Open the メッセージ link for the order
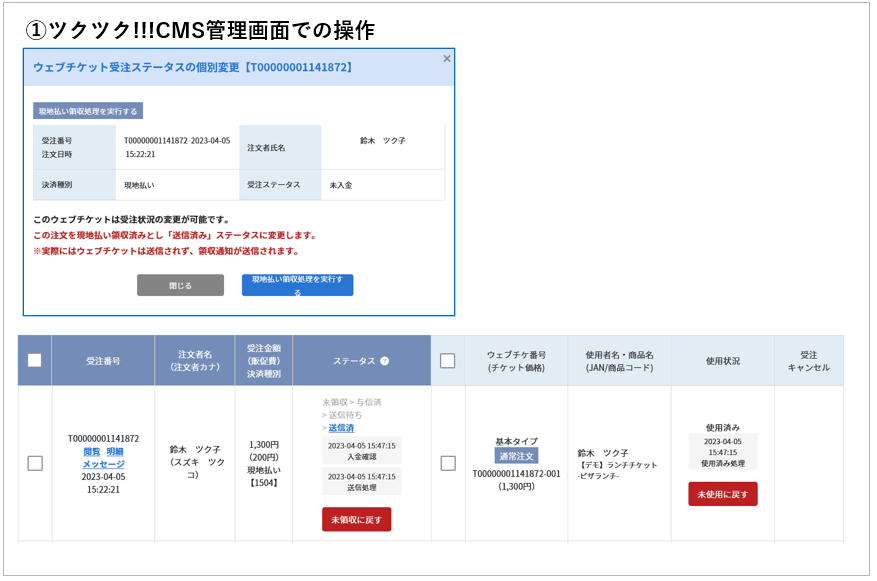Image resolution: width=877 pixels, height=581 pixels. 103,464
